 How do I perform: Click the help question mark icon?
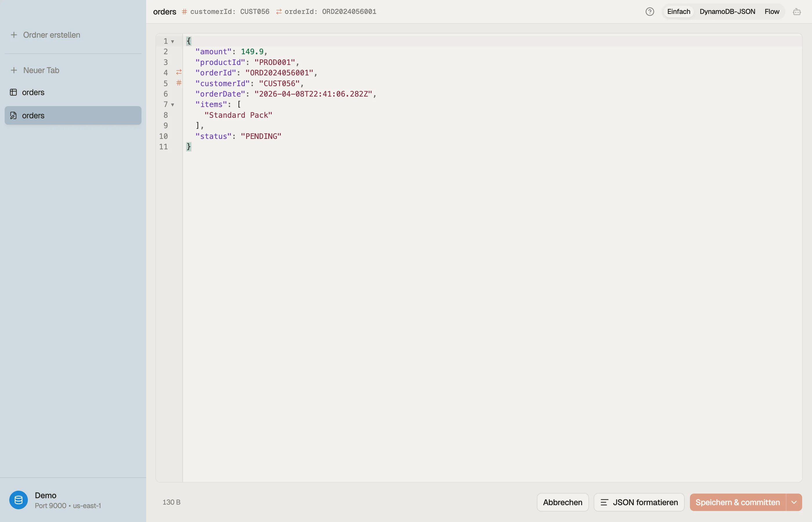pyautogui.click(x=650, y=12)
